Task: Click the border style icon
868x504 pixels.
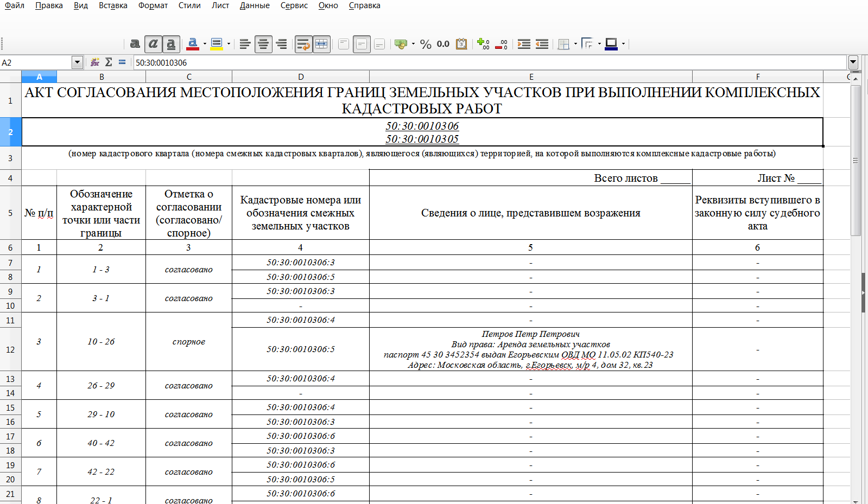Action: pos(587,44)
